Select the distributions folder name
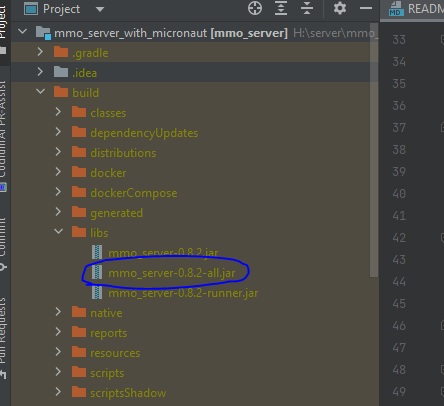Screen dimensions: 444x406 (x=123, y=153)
